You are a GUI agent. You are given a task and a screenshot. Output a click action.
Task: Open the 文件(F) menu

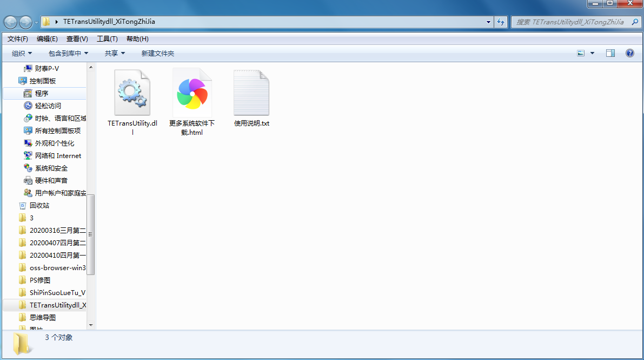pos(18,38)
